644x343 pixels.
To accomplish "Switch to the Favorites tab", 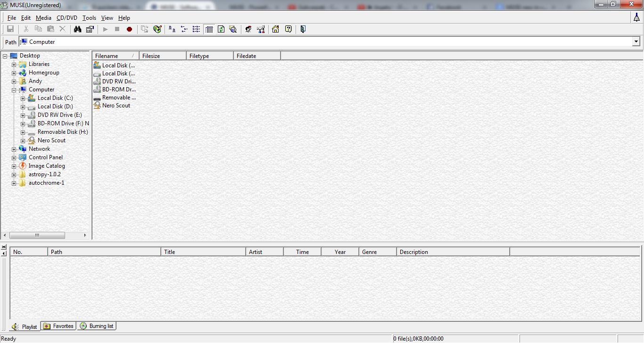I will pyautogui.click(x=58, y=326).
